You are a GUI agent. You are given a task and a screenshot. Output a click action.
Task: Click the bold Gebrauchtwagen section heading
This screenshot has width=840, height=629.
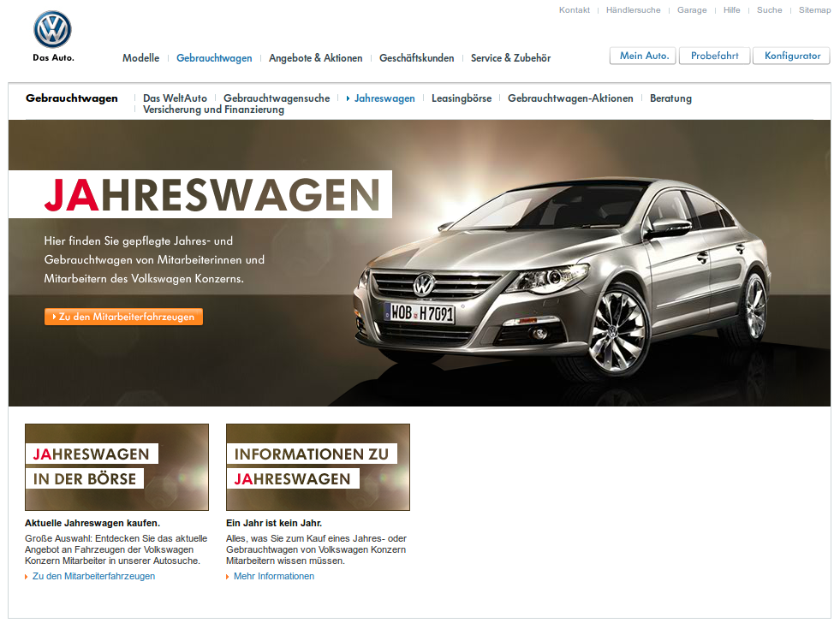tap(72, 98)
